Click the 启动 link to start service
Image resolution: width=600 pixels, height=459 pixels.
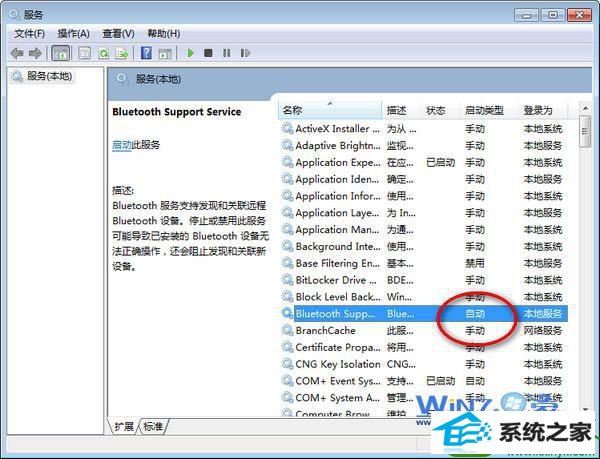[122, 145]
